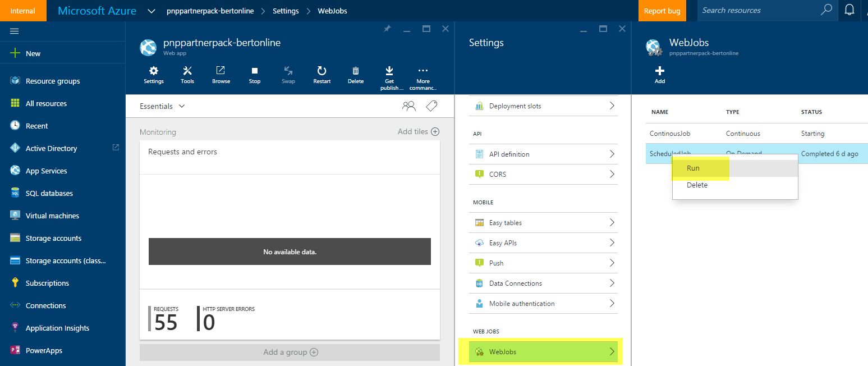Select Delete from the context menu

[x=699, y=185]
